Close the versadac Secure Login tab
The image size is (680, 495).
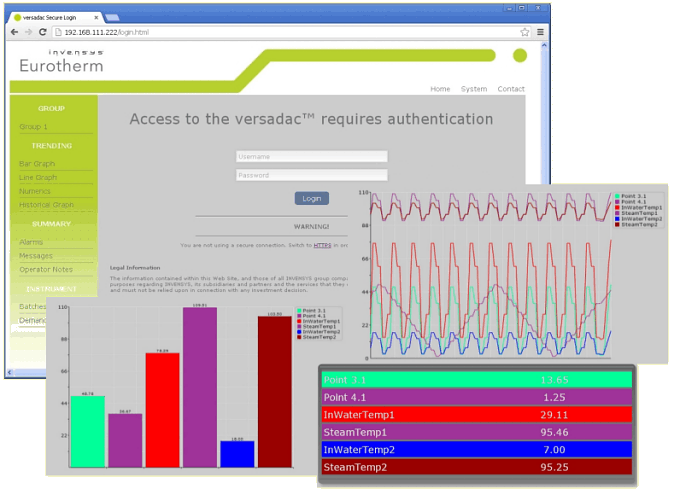[96, 18]
